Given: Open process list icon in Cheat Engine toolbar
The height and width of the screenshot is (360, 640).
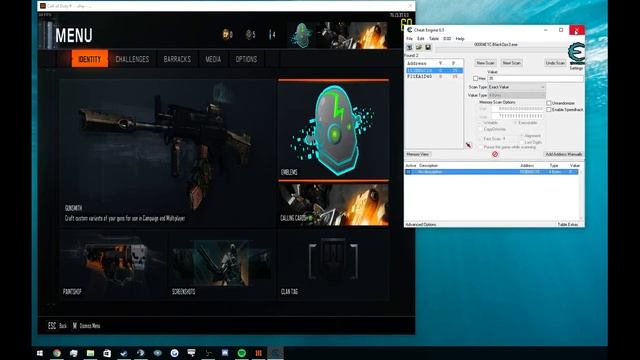Looking at the screenshot, I should pos(409,47).
